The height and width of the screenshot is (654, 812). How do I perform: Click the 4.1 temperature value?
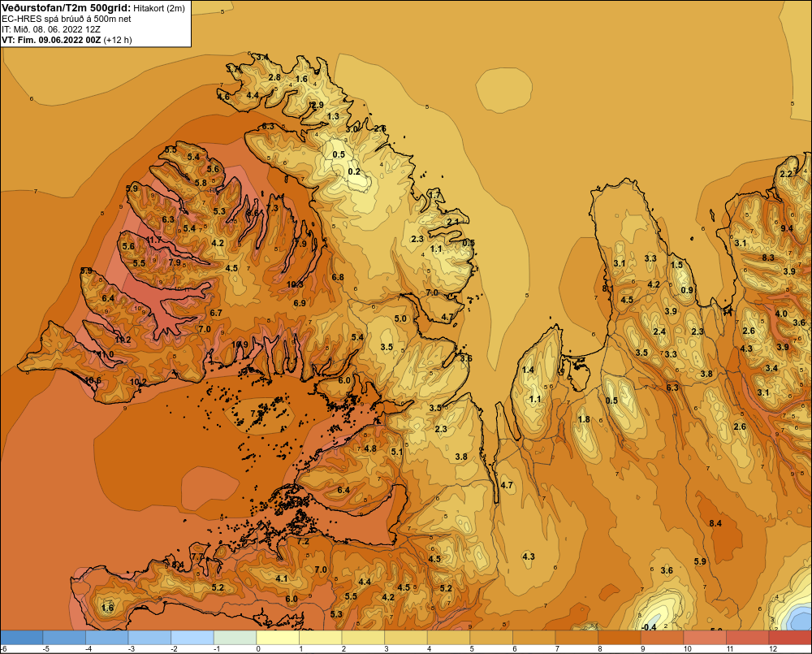point(281,579)
